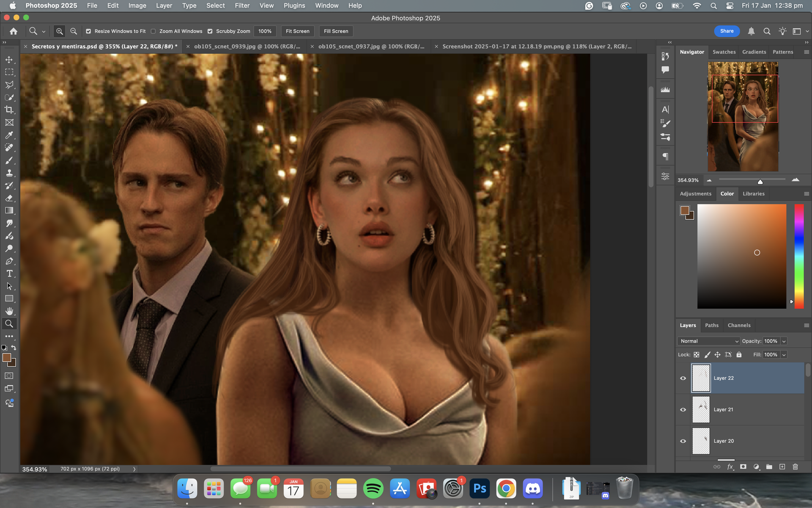Select the Horizontal Type tool
812x508 pixels.
9,274
